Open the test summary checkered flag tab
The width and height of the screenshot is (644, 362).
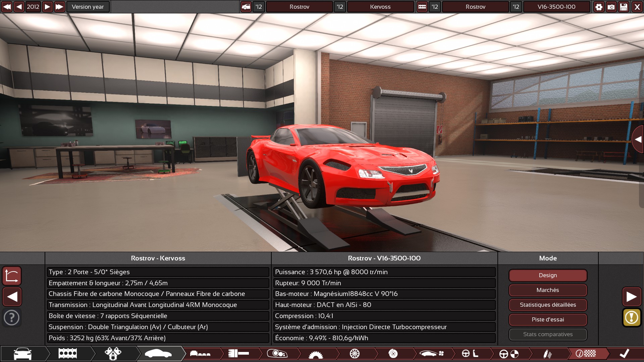pos(586,354)
